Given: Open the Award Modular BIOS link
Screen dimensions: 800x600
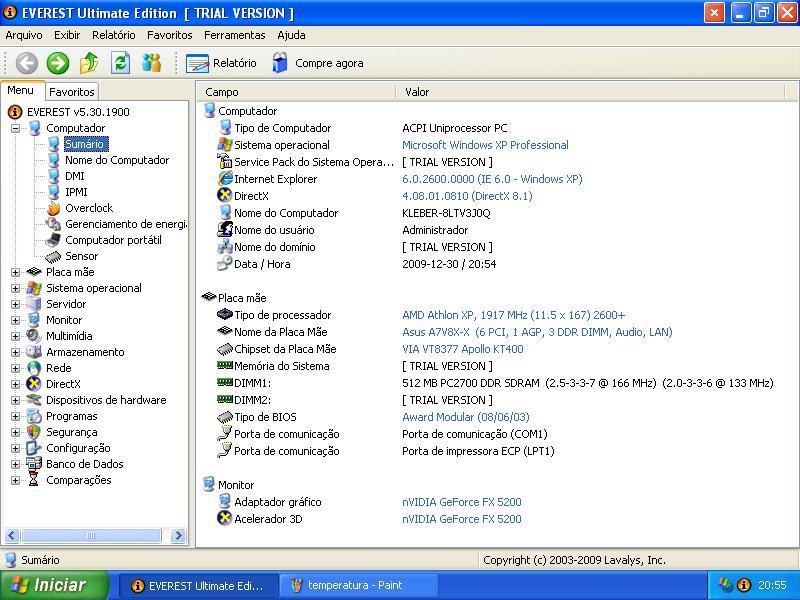Looking at the screenshot, I should (x=466, y=417).
